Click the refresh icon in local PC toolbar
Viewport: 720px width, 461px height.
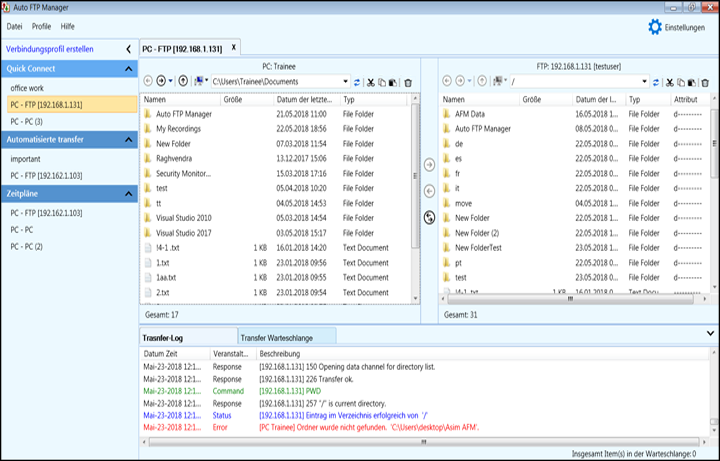[x=358, y=81]
